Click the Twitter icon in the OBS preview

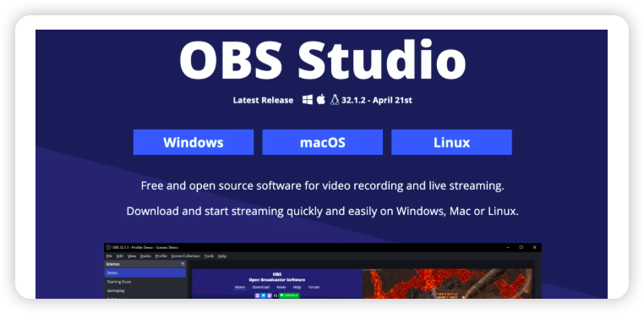tap(264, 295)
